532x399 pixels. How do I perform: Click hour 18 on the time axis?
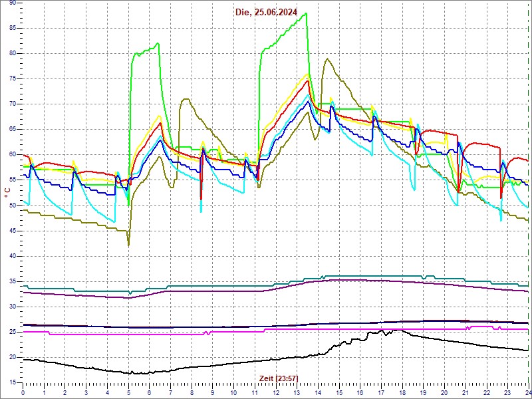[x=402, y=393]
